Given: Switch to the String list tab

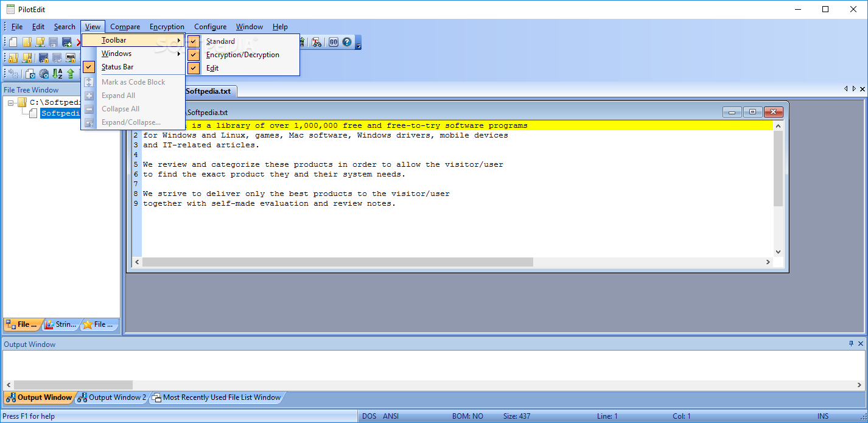Looking at the screenshot, I should 61,324.
